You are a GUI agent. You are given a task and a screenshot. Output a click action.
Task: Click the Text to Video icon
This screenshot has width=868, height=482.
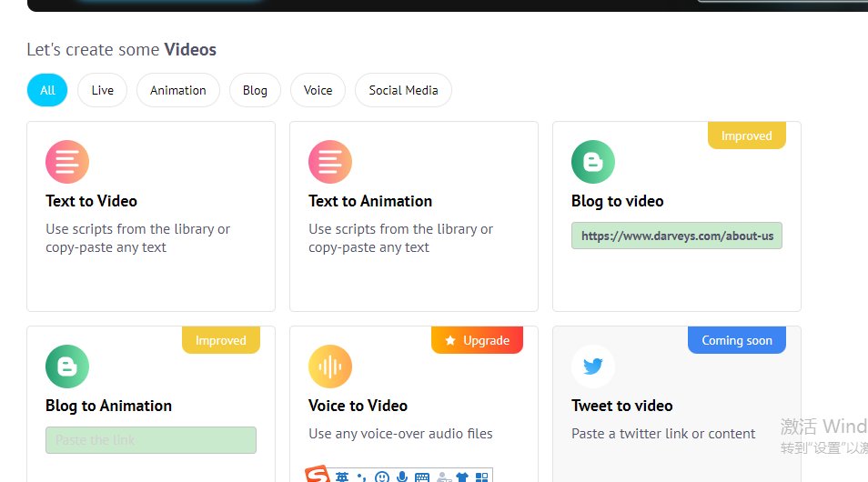(x=67, y=163)
